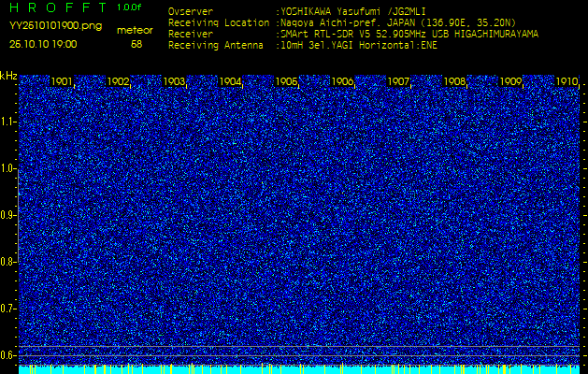588x374 pixels.
Task: Click the date text 26.10.10 19:00
Action: click(43, 44)
